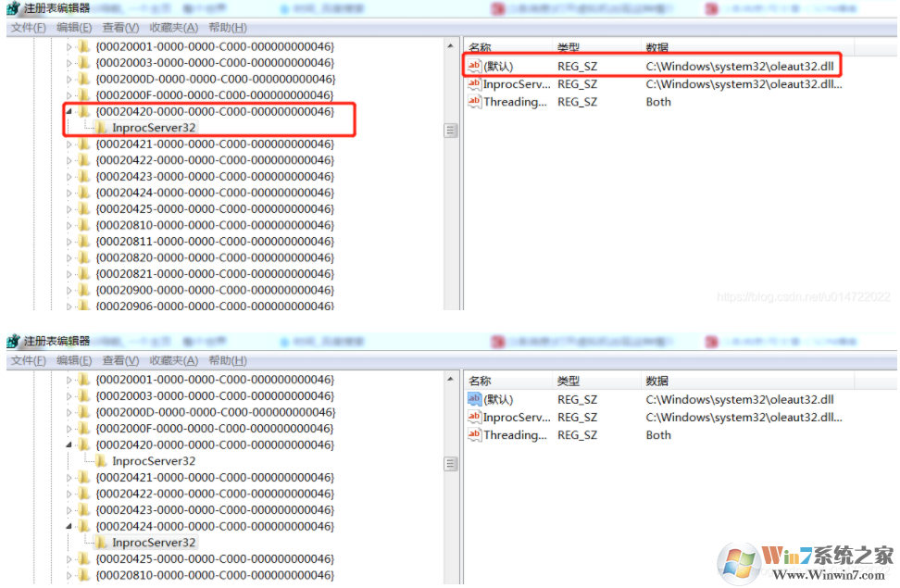Click the 名称 column header in the upper window

click(x=480, y=47)
